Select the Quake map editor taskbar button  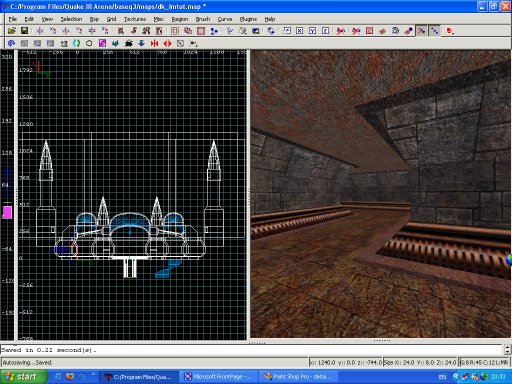(x=139, y=377)
